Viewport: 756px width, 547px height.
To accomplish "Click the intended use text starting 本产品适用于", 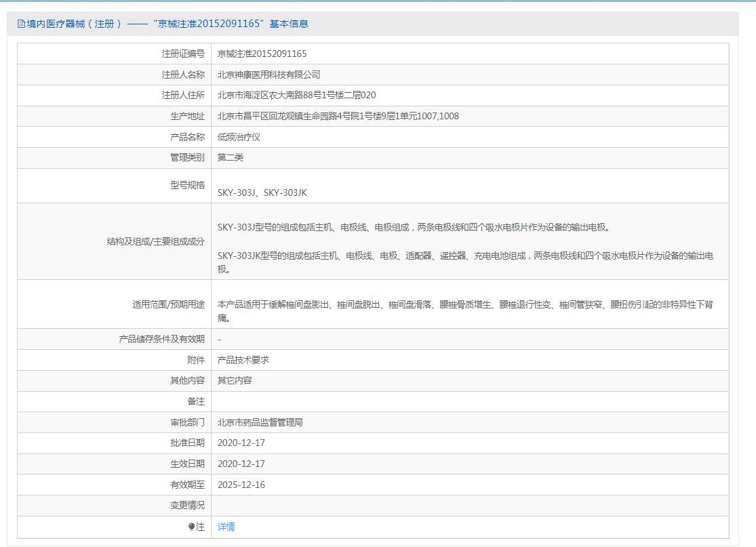I will [x=464, y=311].
